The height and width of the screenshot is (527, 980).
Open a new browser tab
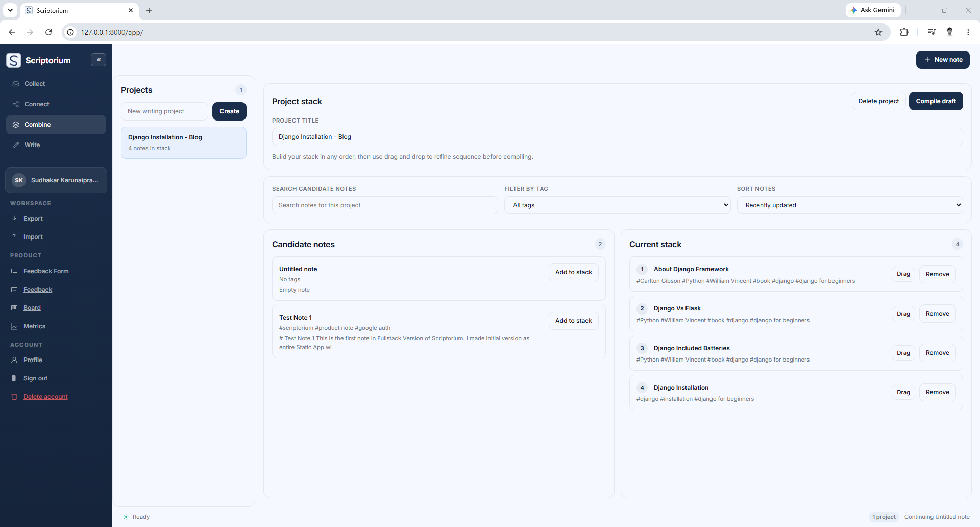click(x=149, y=10)
